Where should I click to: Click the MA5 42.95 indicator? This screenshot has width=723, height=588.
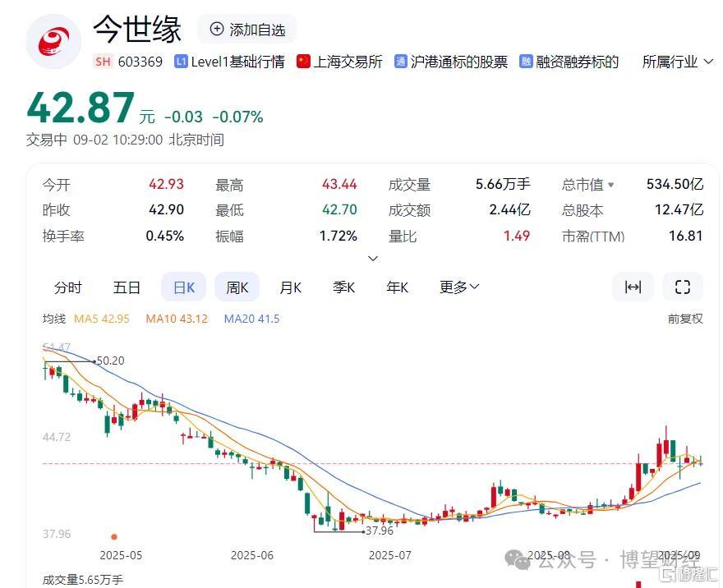click(101, 319)
